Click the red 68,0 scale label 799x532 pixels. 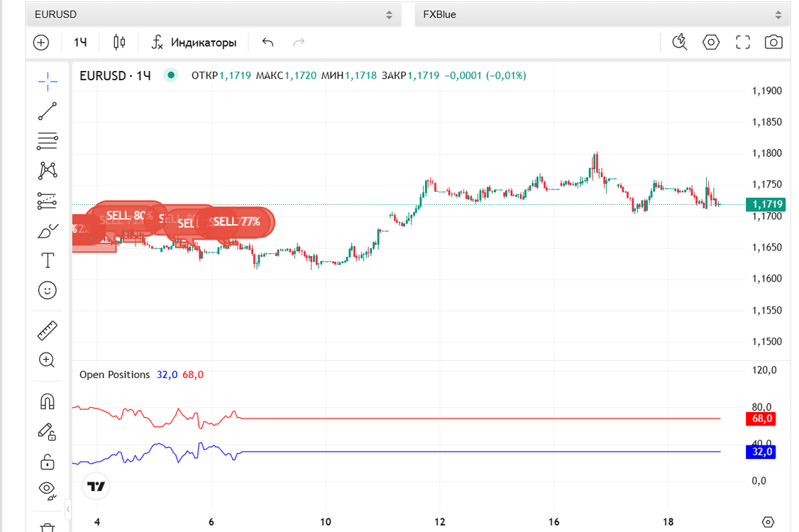click(761, 419)
